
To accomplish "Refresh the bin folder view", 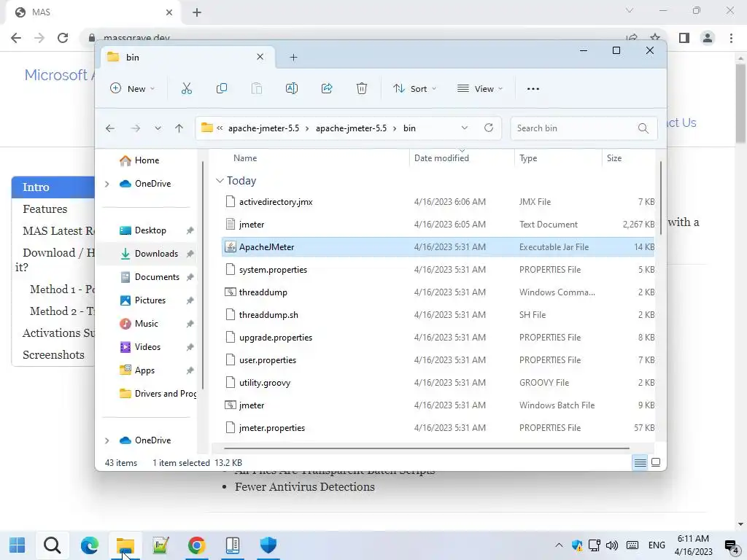I will pyautogui.click(x=488, y=128).
